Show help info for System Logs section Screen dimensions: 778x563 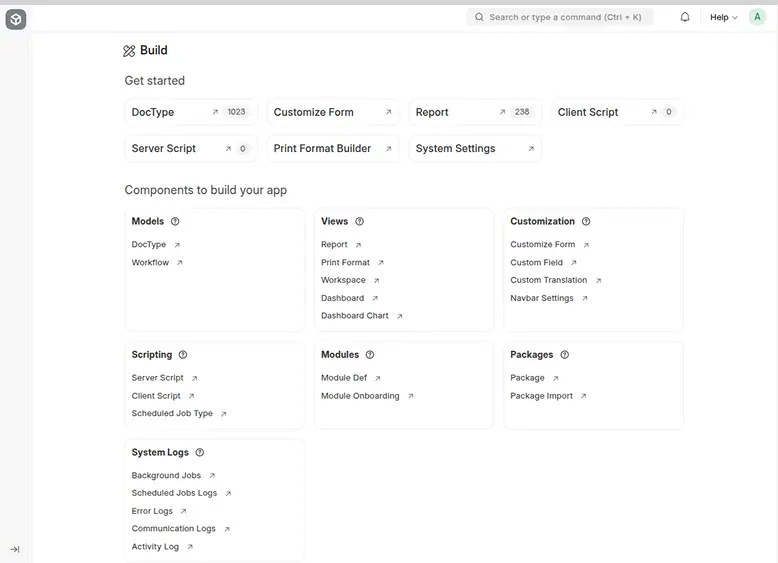coord(200,452)
